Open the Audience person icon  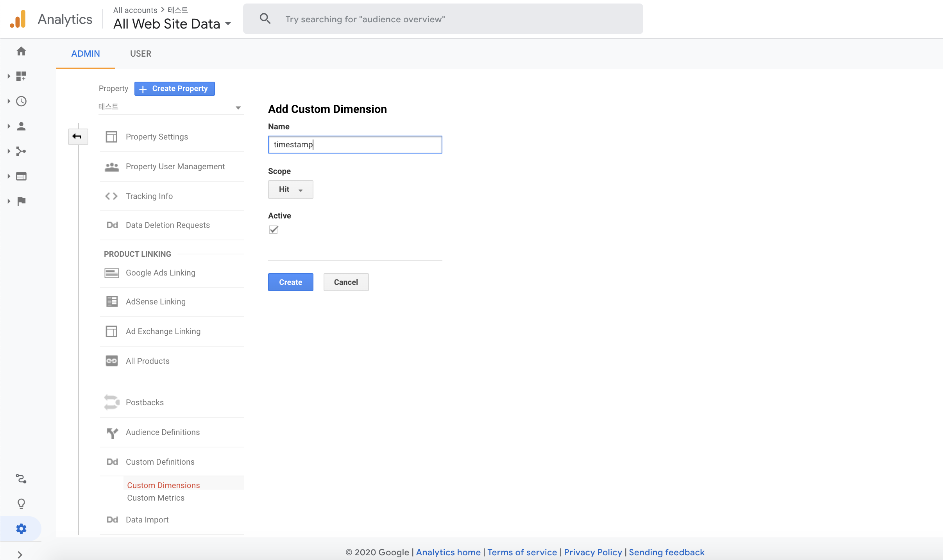click(x=21, y=126)
